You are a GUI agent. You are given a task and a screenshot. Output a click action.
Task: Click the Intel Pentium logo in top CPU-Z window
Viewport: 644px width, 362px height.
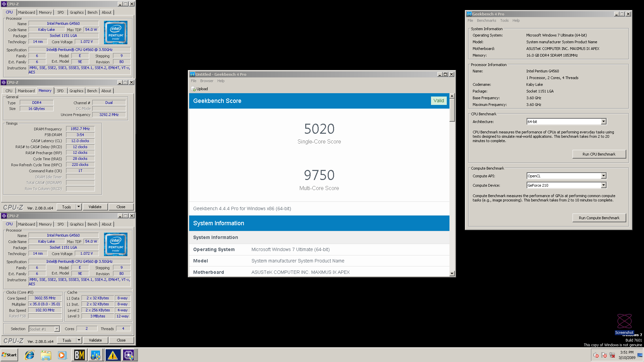click(x=116, y=33)
